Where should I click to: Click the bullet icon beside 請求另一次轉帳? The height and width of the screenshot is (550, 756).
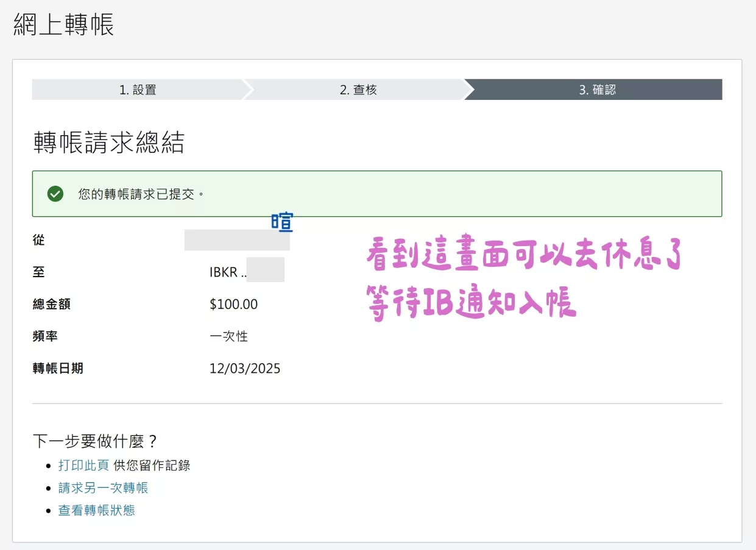pyautogui.click(x=48, y=488)
